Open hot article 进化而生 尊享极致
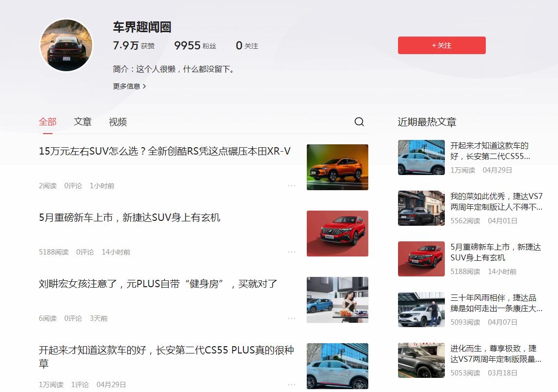 (x=496, y=353)
